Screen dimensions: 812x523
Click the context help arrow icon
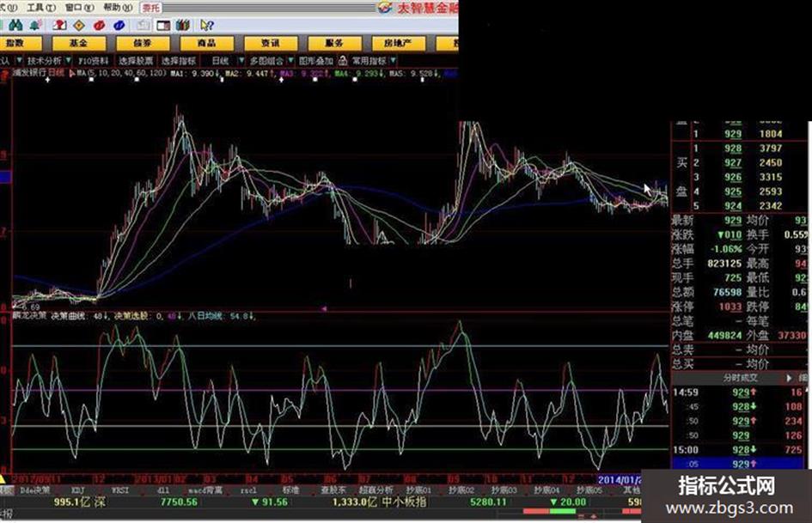click(206, 26)
